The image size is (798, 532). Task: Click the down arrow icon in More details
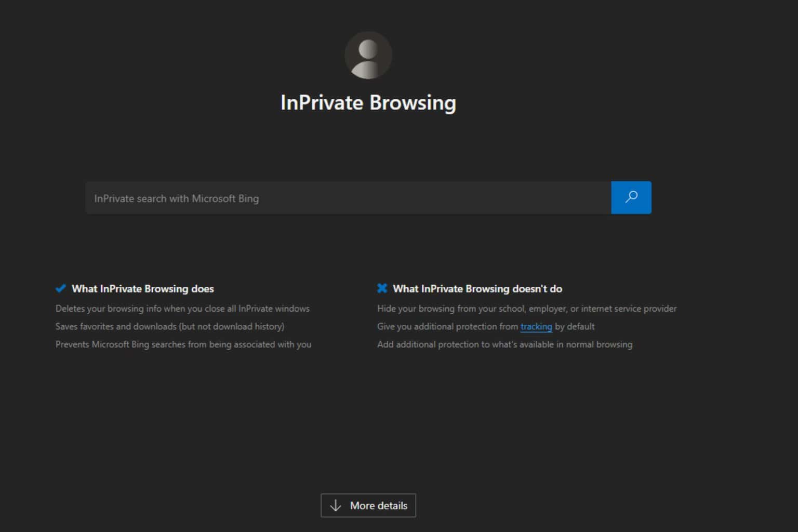336,506
